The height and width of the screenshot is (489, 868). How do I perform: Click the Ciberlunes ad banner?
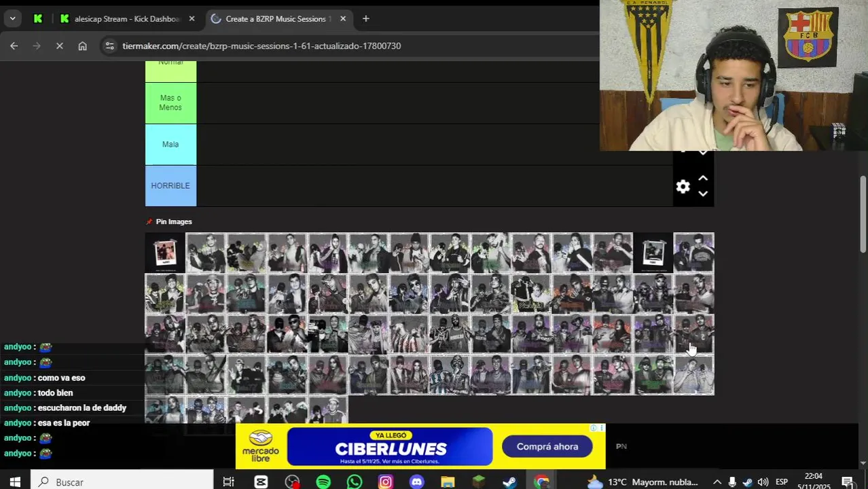pos(390,446)
